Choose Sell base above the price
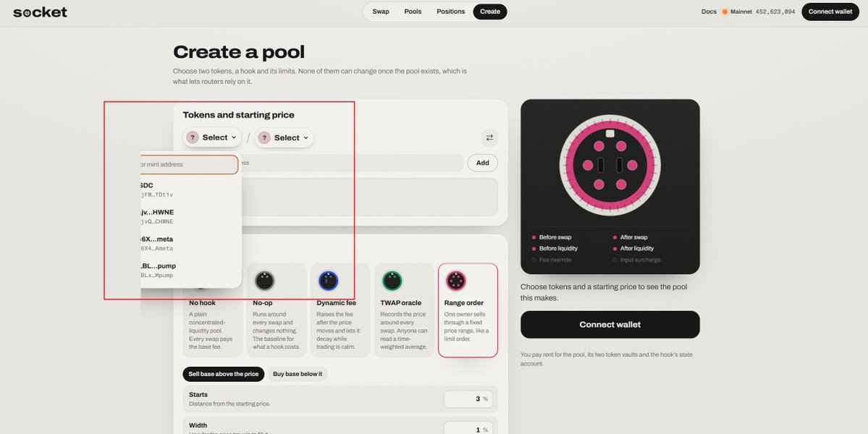The image size is (868, 434). pyautogui.click(x=224, y=374)
